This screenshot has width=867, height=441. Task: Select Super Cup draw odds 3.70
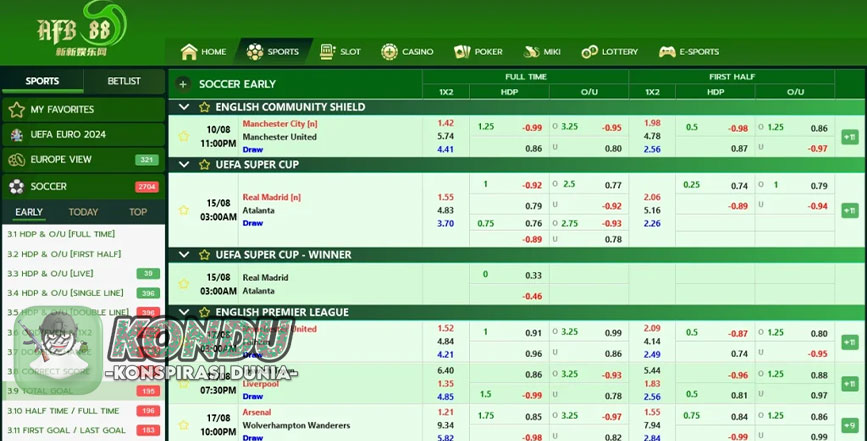(446, 224)
